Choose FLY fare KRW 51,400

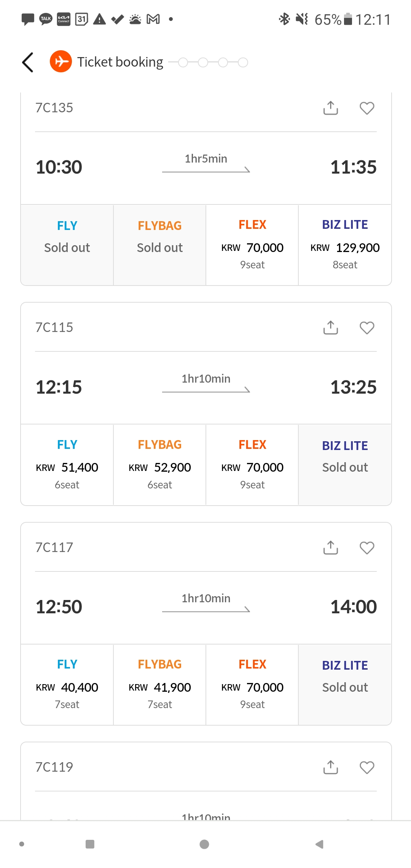pos(67,465)
